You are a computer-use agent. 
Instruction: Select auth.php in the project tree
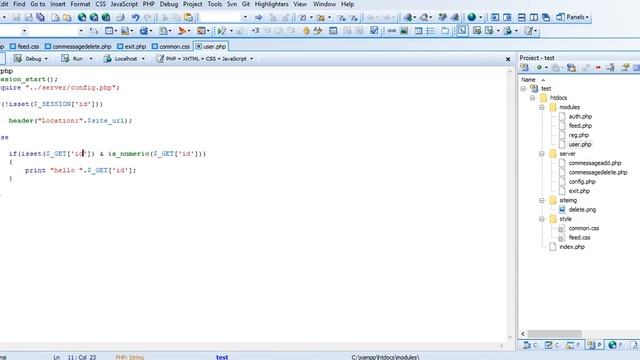pos(580,117)
